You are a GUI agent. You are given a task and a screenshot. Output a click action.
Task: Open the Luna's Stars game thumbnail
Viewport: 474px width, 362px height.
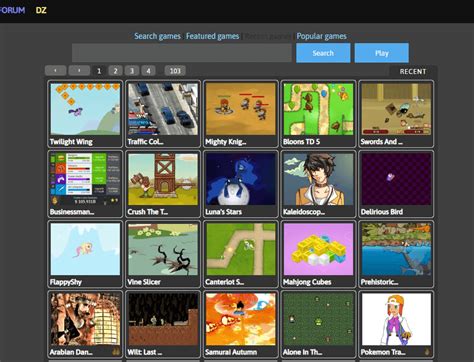(x=241, y=179)
